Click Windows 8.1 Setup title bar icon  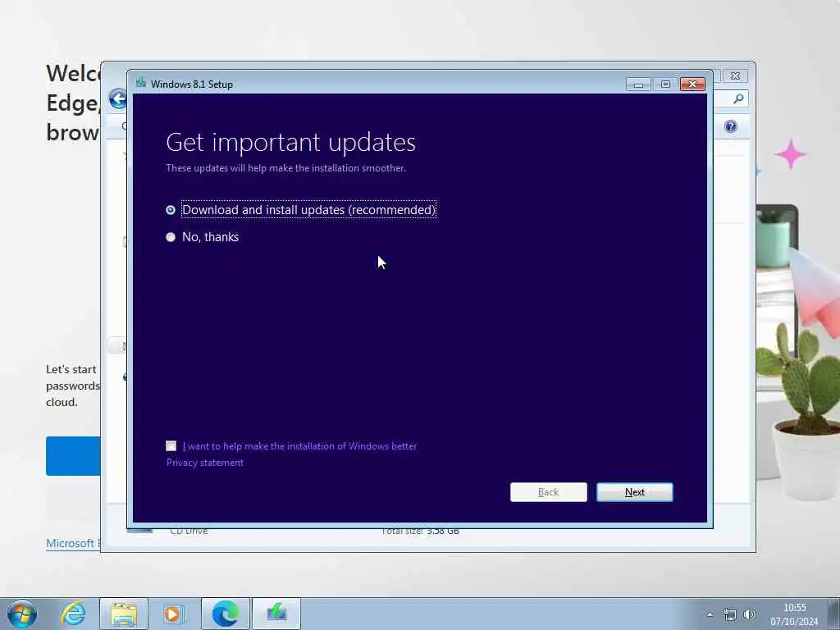[141, 84]
